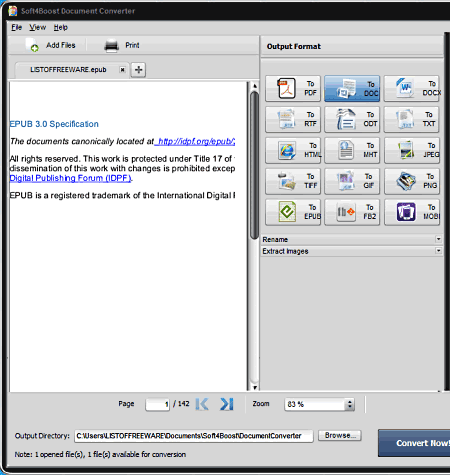Set output format to PNG
This screenshot has width=450, height=475.
412,181
